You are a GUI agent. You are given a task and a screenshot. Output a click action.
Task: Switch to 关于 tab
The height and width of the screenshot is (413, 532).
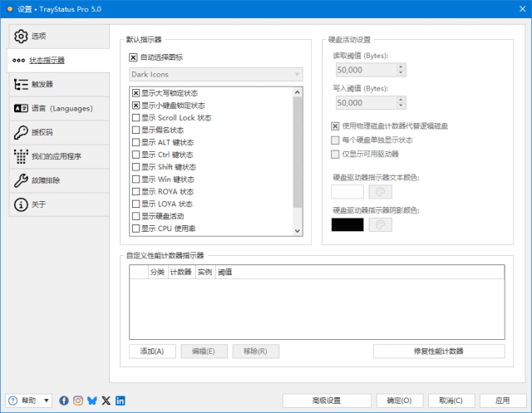point(59,204)
